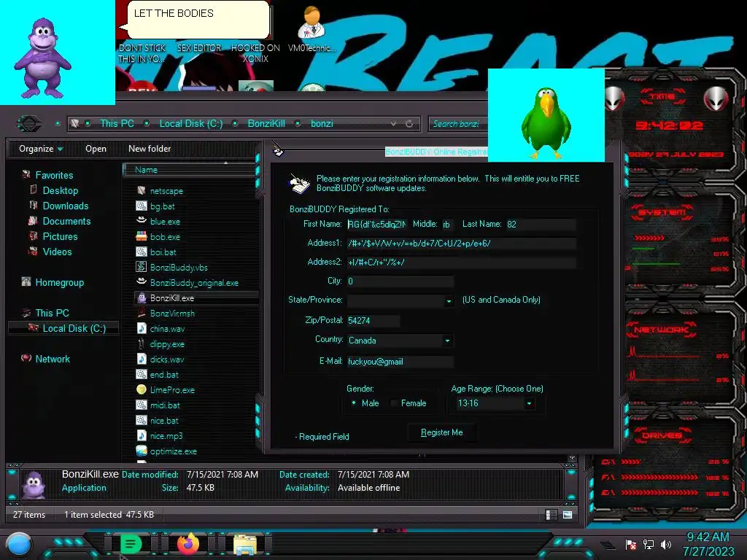Expand the Organize menu dropdown
The image size is (747, 560).
pos(41,149)
